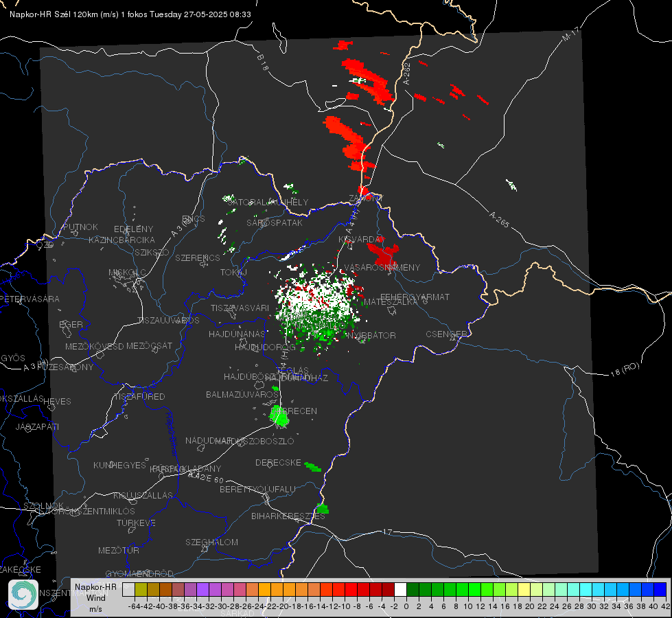Click the MEZŐCSÁT town label
The image size is (672, 618).
coord(149,345)
